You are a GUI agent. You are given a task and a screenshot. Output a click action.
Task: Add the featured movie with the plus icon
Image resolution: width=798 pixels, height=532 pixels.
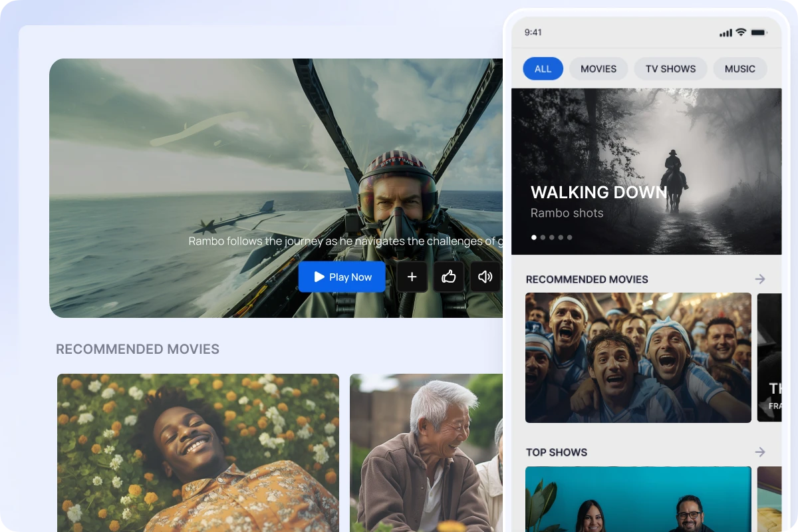click(412, 277)
